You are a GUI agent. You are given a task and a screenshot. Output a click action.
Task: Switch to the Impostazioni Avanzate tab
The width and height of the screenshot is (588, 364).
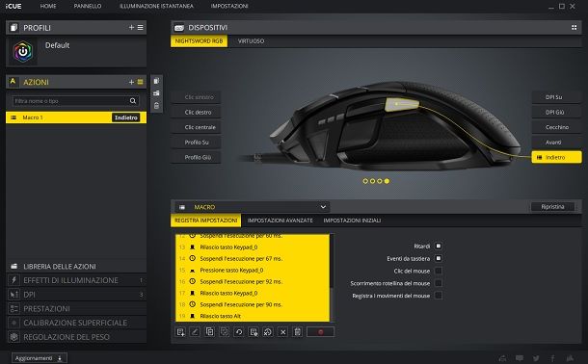tap(281, 221)
